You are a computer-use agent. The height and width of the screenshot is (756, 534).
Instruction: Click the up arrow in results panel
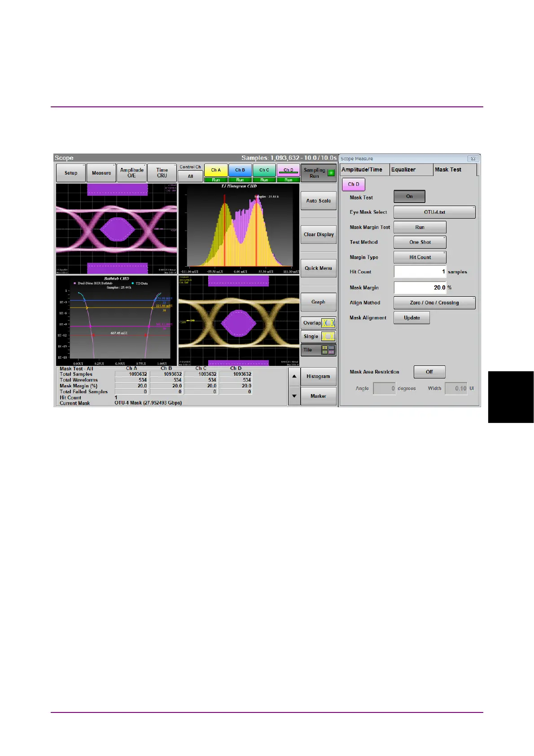coord(294,377)
